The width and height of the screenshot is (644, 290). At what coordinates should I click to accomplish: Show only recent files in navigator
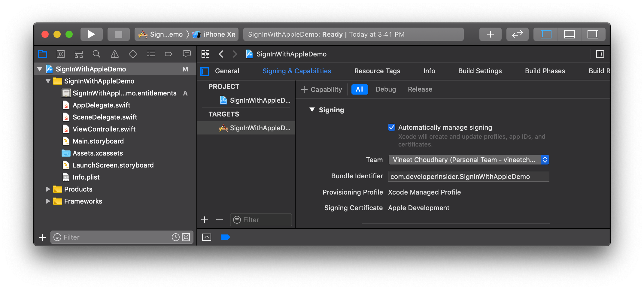coord(175,237)
